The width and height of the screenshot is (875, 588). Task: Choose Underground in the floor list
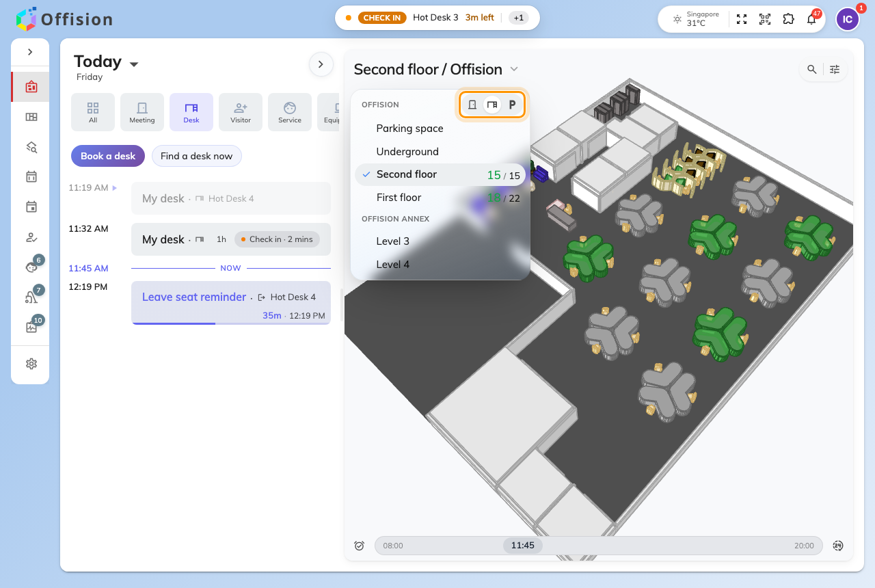[440, 152]
